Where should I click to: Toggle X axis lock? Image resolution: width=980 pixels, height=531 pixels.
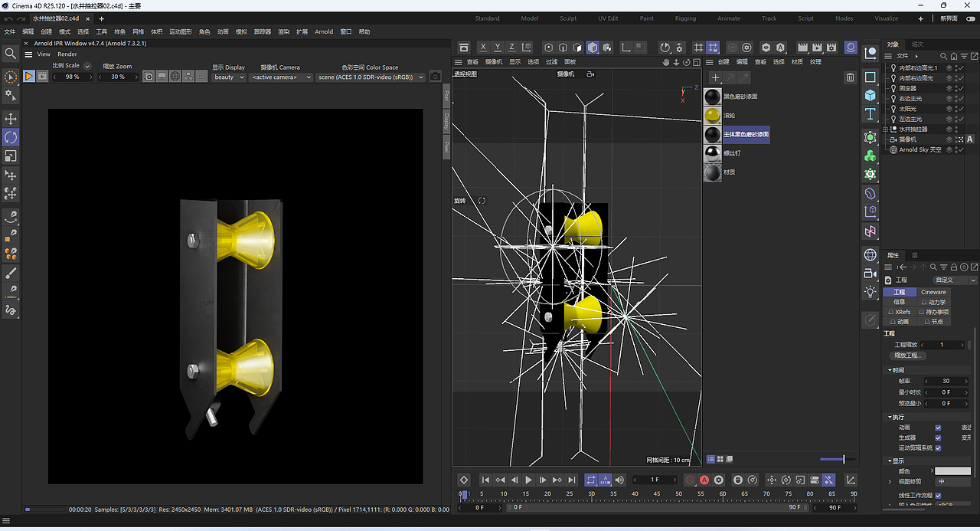[483, 48]
